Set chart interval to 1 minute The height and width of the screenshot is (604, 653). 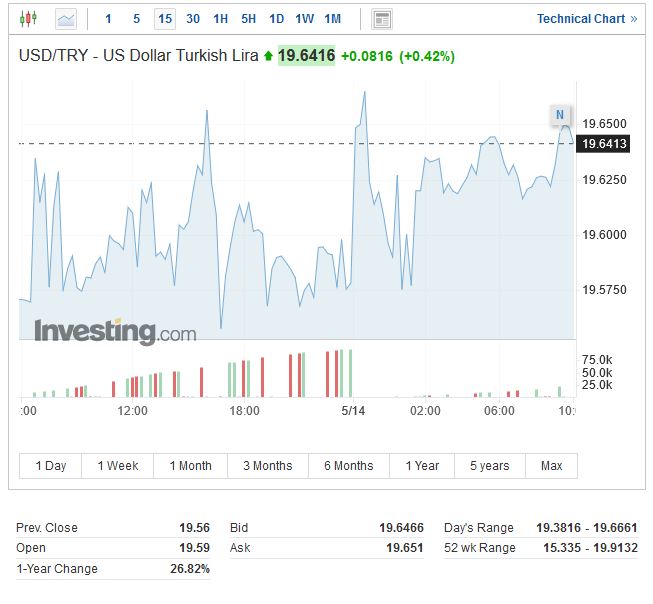pos(108,19)
